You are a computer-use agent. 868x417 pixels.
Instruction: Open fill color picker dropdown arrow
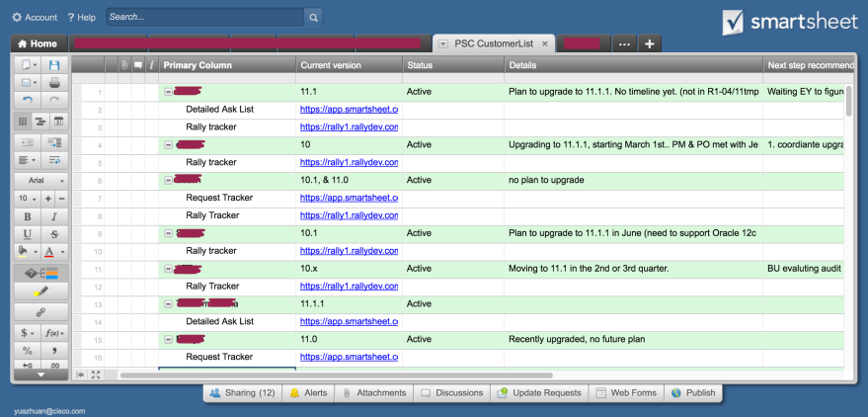pyautogui.click(x=36, y=252)
